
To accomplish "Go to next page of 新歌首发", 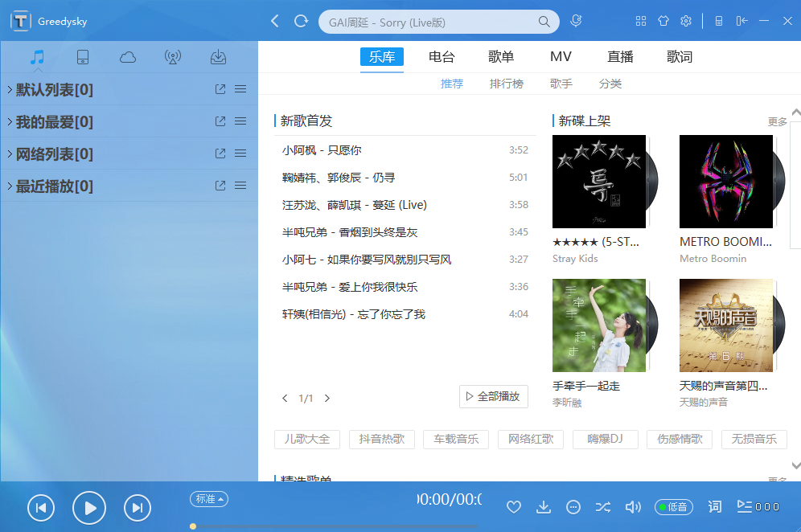I will pos(327,399).
